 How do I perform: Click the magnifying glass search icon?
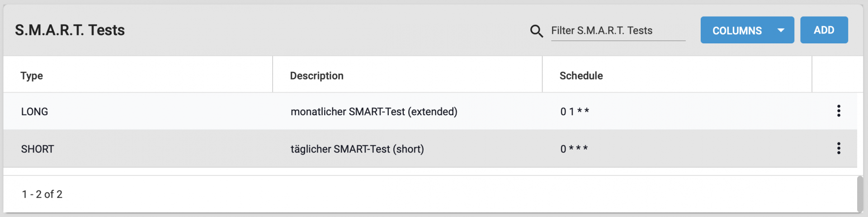(x=536, y=31)
